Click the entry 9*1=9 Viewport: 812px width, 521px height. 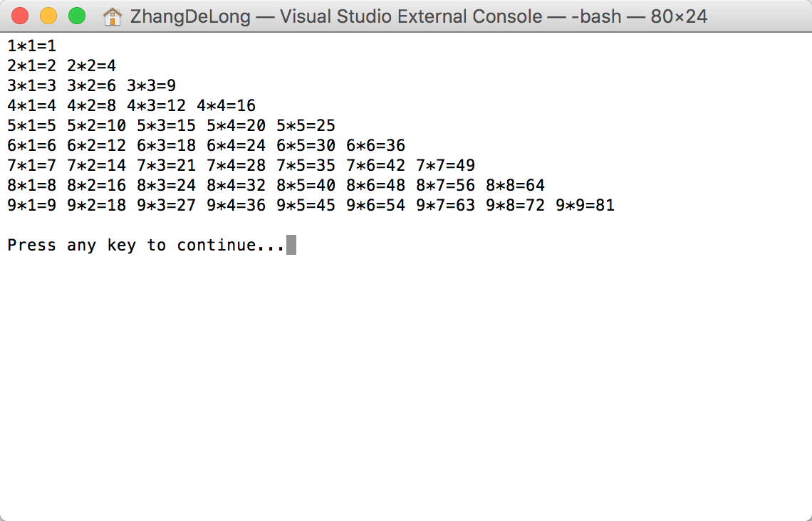pos(31,206)
